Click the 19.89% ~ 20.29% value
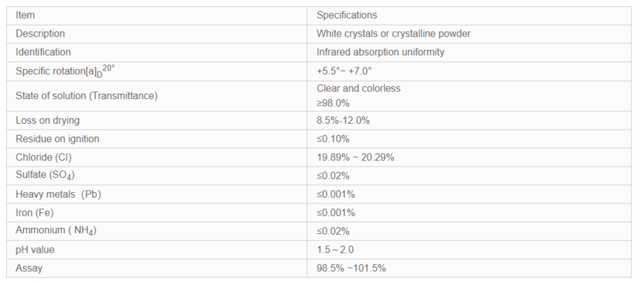This screenshot has height=282, width=644. (x=355, y=157)
